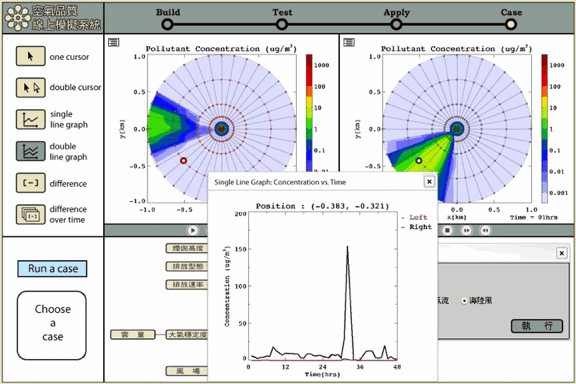This screenshot has height=384, width=576.
Task: Click the Run a case button
Action: [52, 269]
